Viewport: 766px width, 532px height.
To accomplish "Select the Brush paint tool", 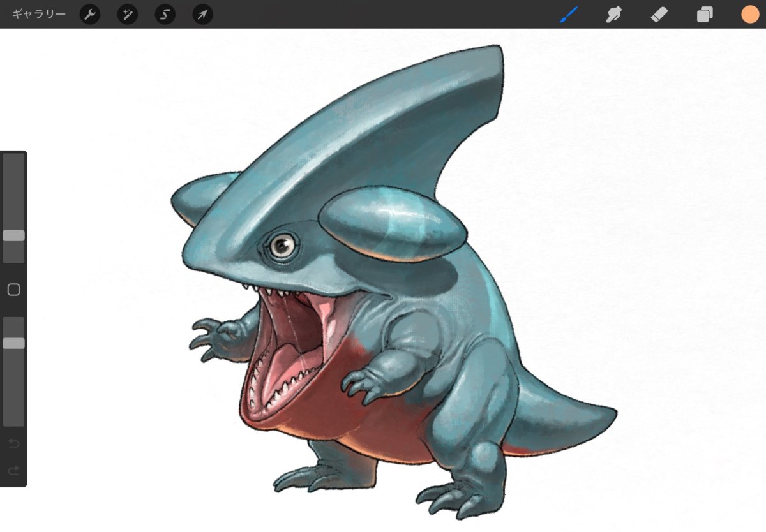I will [x=568, y=14].
